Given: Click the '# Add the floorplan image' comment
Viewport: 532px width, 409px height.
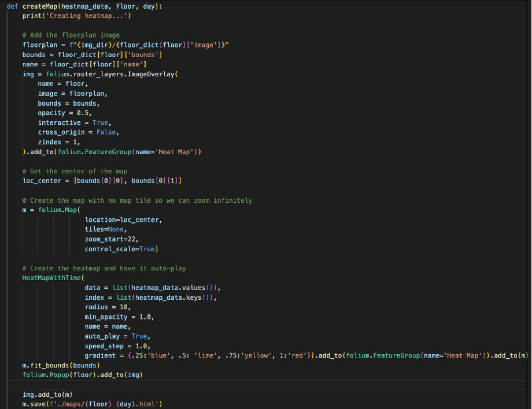Looking at the screenshot, I should coord(71,35).
